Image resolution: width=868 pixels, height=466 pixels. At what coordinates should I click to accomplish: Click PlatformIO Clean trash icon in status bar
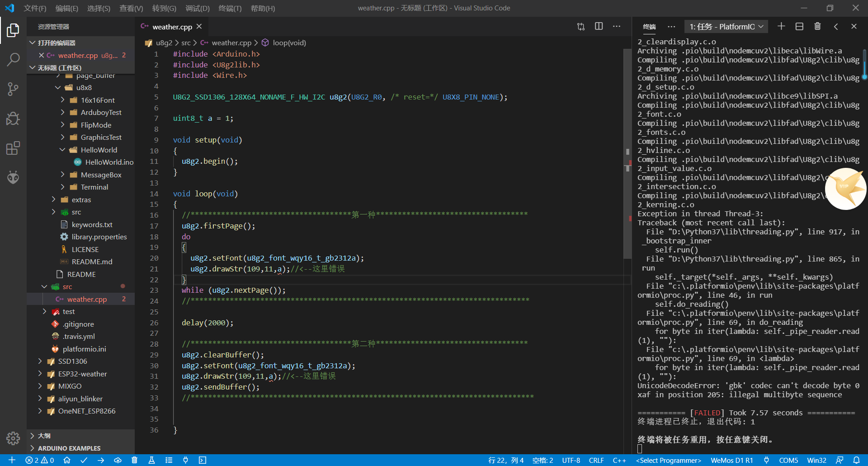[134, 460]
